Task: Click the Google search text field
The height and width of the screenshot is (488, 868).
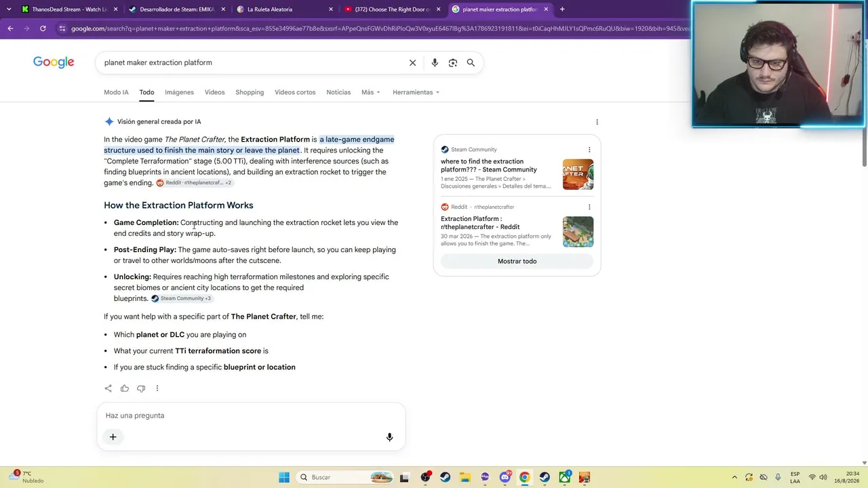Action: tap(251, 62)
